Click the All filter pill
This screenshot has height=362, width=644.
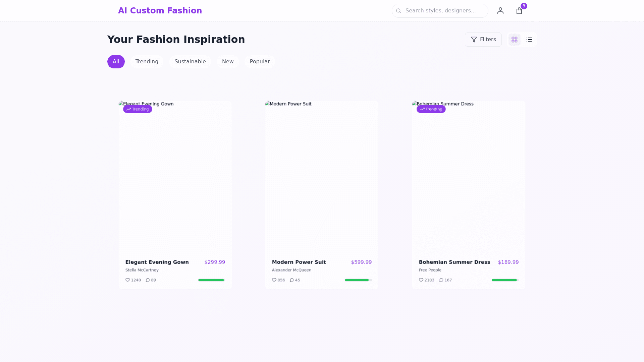pos(116,62)
